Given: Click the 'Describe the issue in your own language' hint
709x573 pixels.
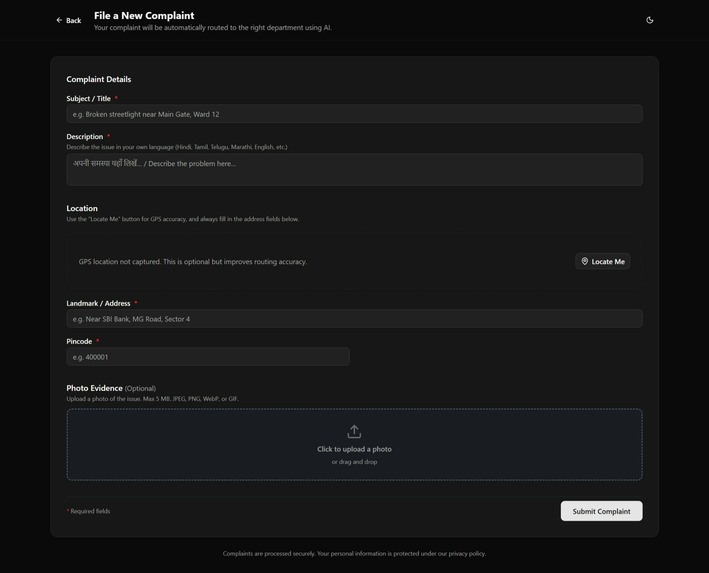Looking at the screenshot, I should [177, 147].
